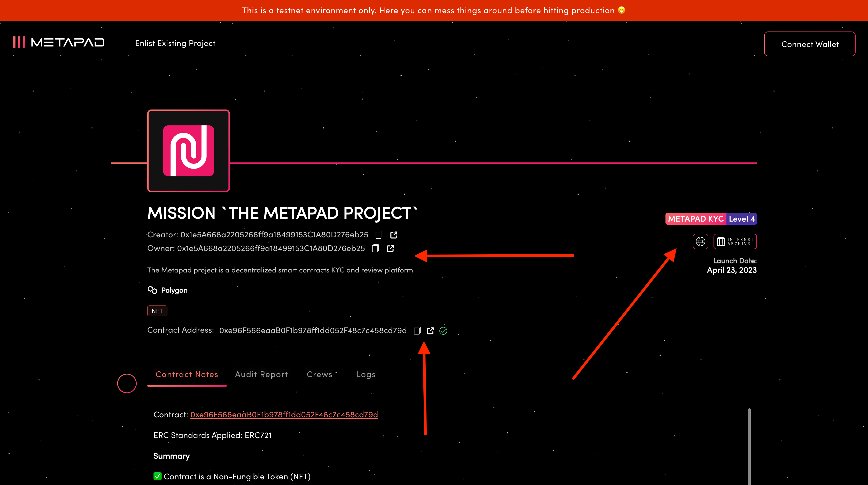Open the Internet Archive link
868x485 pixels.
click(x=735, y=241)
